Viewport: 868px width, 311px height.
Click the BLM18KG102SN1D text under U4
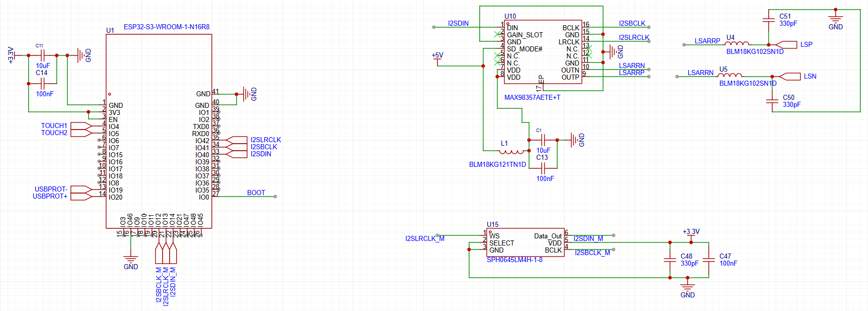pos(755,51)
